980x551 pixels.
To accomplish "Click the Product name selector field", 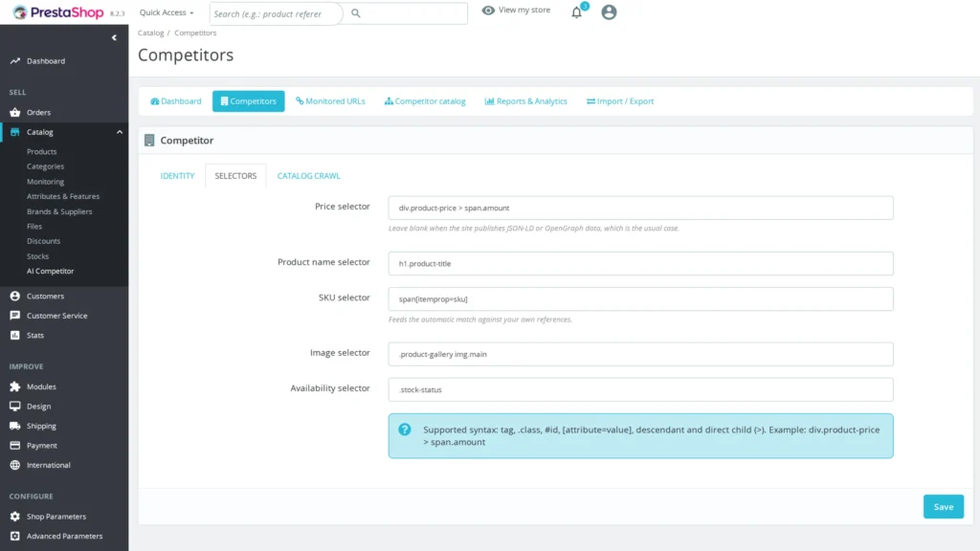I will [640, 264].
